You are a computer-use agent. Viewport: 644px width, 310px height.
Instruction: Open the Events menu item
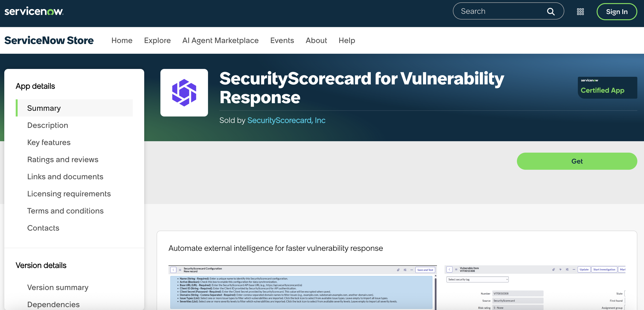click(x=282, y=40)
